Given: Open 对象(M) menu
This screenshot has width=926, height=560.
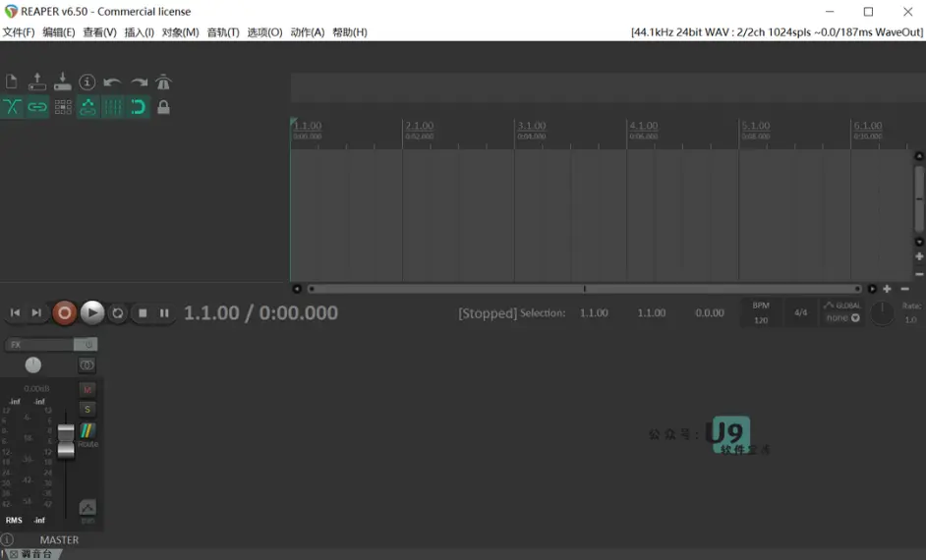Looking at the screenshot, I should (x=181, y=32).
